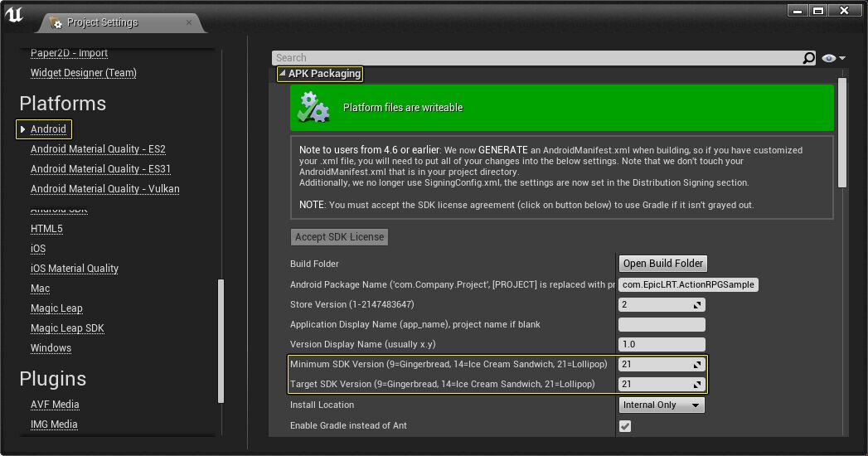Close the Project Settings tab
The width and height of the screenshot is (868, 456).
[189, 22]
